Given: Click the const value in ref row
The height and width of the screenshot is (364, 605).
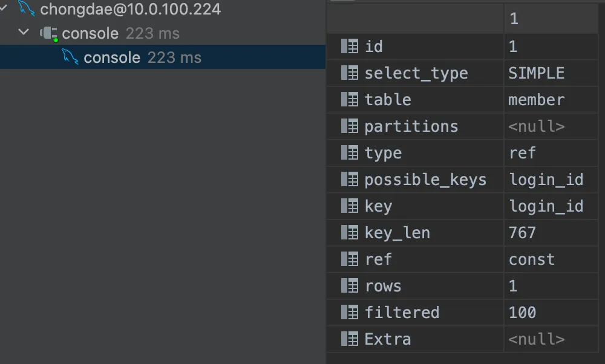Looking at the screenshot, I should [x=532, y=259].
